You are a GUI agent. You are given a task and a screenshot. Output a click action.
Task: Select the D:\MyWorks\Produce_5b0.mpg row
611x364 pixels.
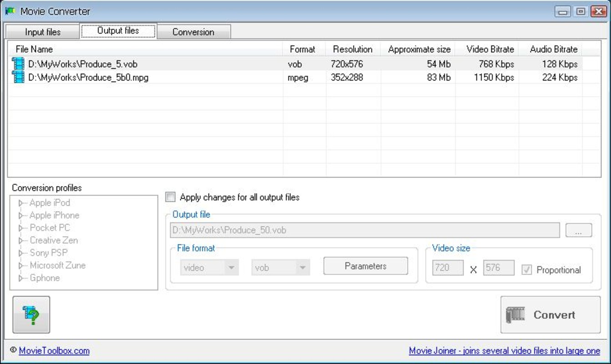click(295, 77)
